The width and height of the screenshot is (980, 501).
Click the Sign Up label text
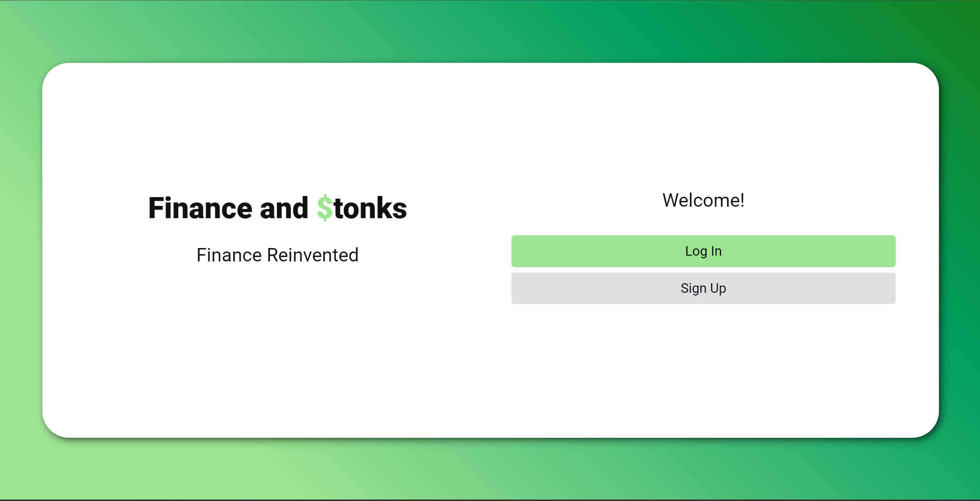tap(703, 288)
